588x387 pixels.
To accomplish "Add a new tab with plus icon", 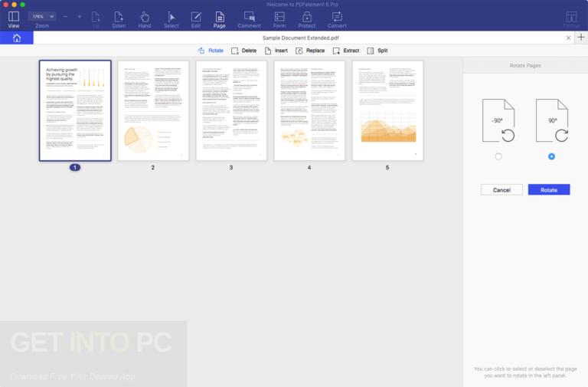I will (581, 37).
